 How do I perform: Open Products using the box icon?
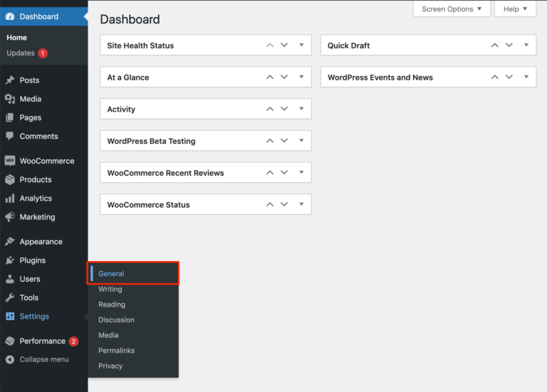click(10, 179)
